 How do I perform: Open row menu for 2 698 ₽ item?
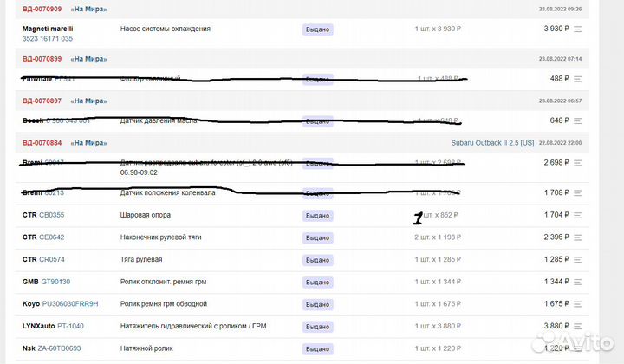(578, 163)
